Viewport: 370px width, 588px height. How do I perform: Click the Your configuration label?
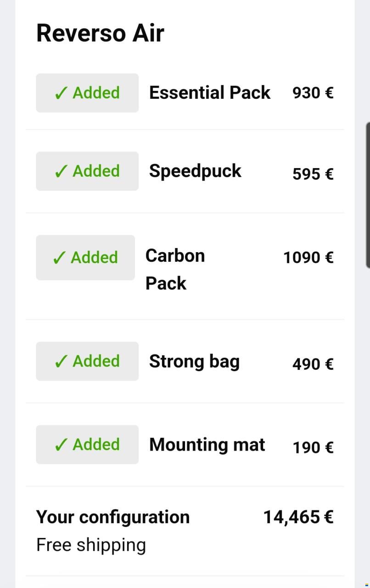113,517
